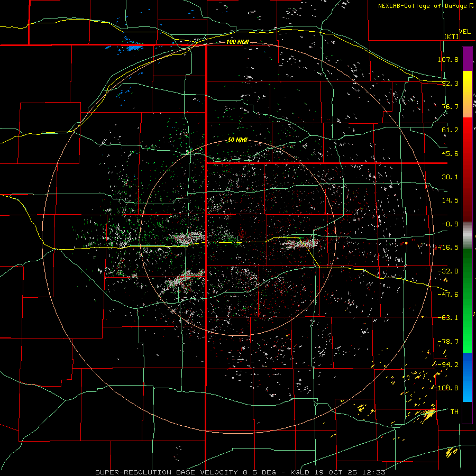Click the -32.0 velocity scale value

click(448, 271)
